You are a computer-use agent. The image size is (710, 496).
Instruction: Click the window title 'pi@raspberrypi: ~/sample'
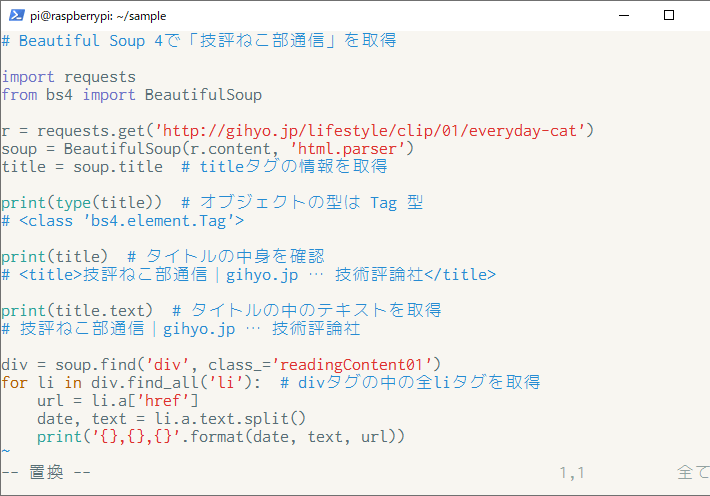(x=98, y=16)
